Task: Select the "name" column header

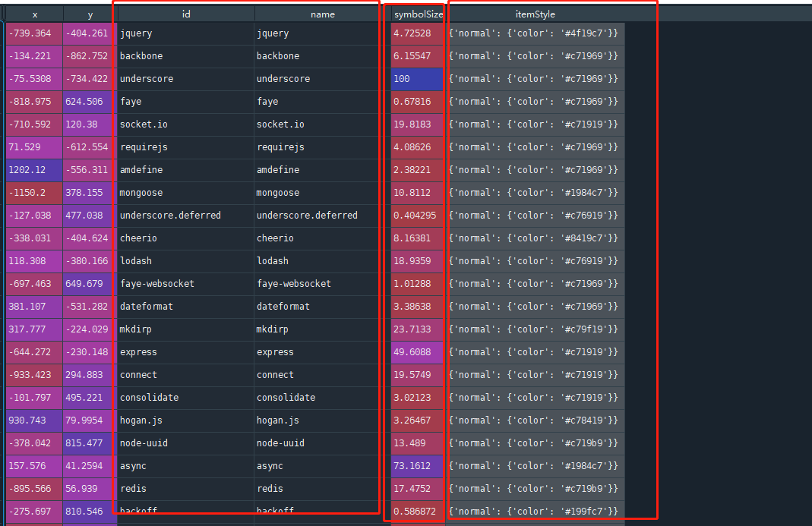Action: [x=323, y=14]
